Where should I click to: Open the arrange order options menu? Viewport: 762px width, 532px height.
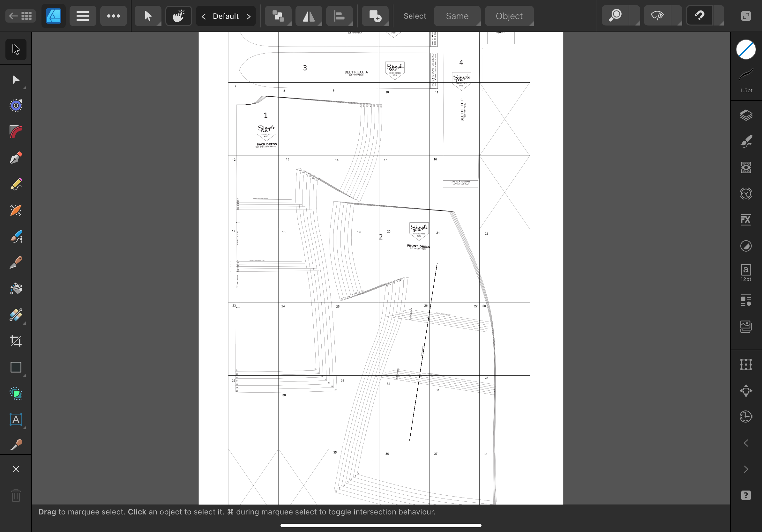pyautogui.click(x=278, y=16)
